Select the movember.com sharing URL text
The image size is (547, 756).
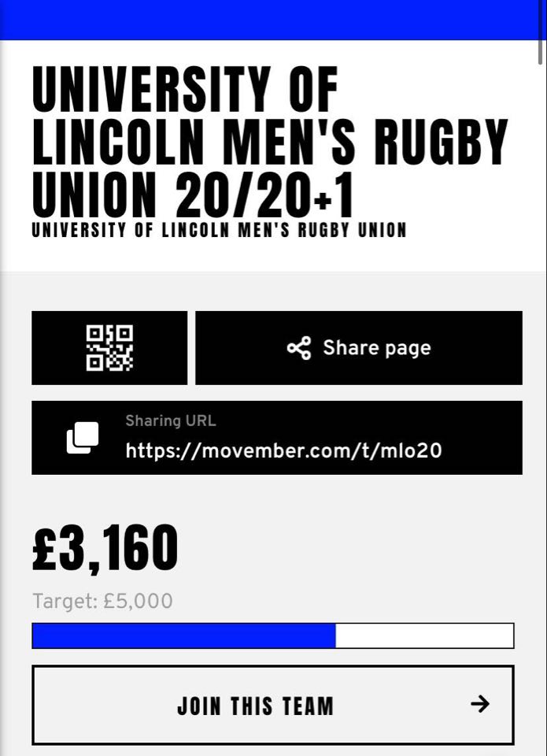pyautogui.click(x=283, y=450)
